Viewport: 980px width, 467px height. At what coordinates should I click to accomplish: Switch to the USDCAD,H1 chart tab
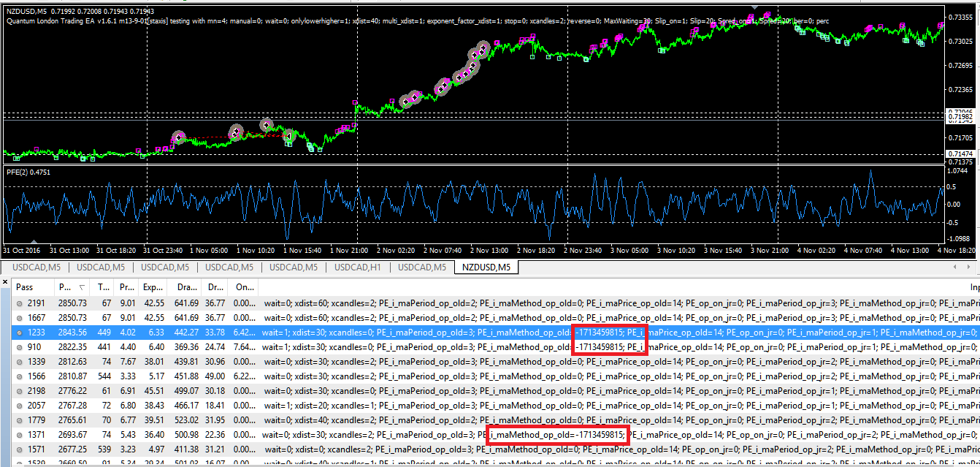358,267
